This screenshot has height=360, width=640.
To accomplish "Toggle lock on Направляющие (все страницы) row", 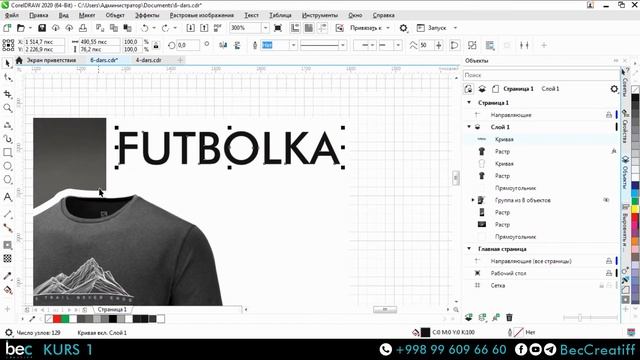I will [x=609, y=261].
